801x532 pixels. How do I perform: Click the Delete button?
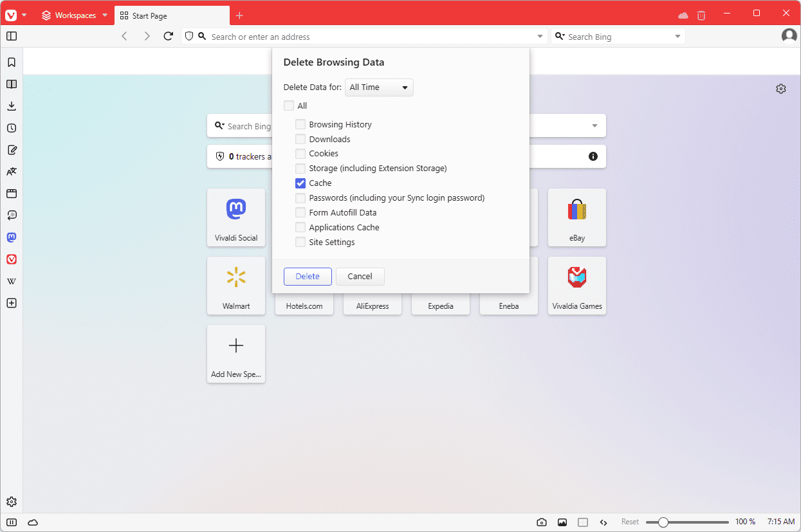[x=308, y=277]
